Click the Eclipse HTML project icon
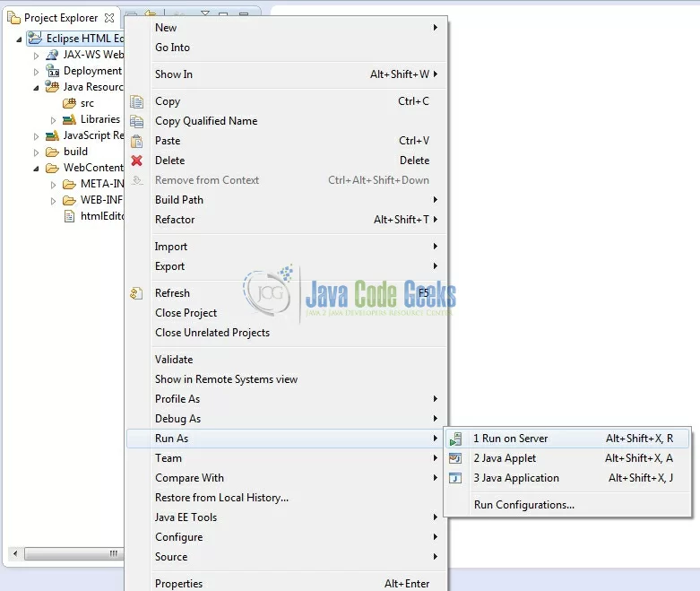This screenshot has width=700, height=591. [35, 39]
